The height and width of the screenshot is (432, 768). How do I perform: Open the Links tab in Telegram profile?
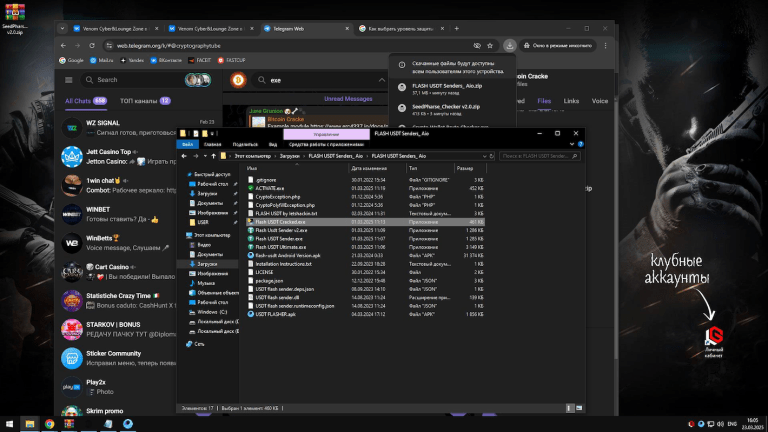tap(571, 101)
